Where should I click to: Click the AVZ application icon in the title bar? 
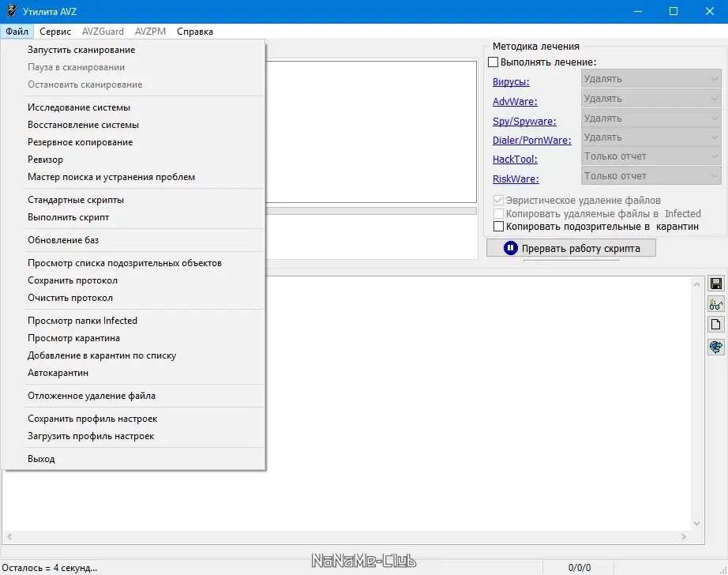coord(12,11)
